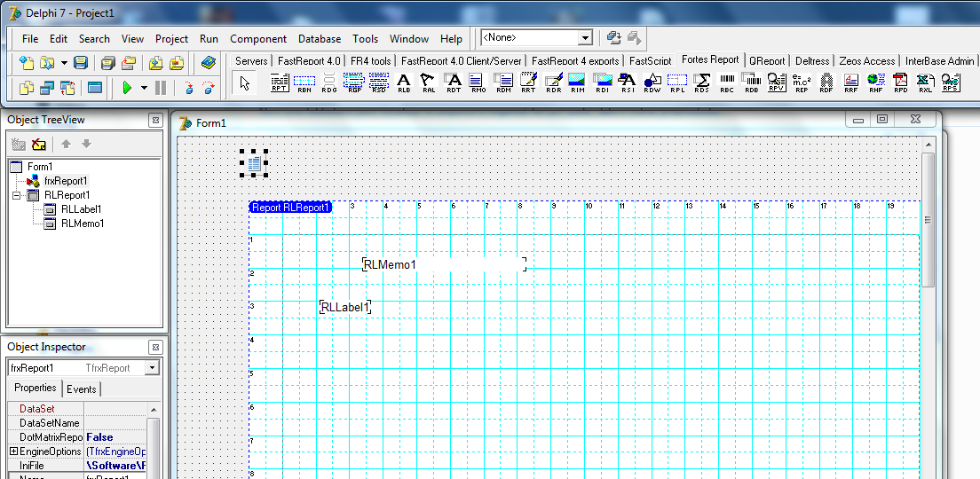This screenshot has width=980, height=479.
Task: Click Add file to project icon
Action: 155,62
